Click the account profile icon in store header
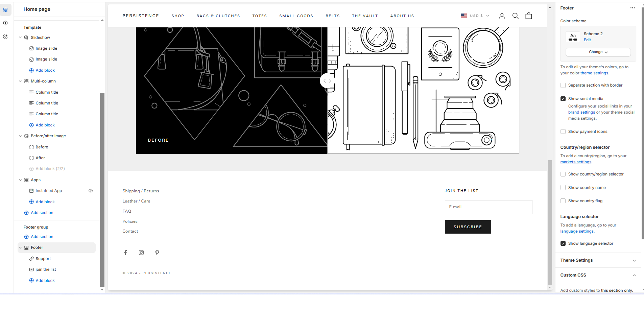Image resolution: width=644 pixels, height=309 pixels. [x=502, y=16]
